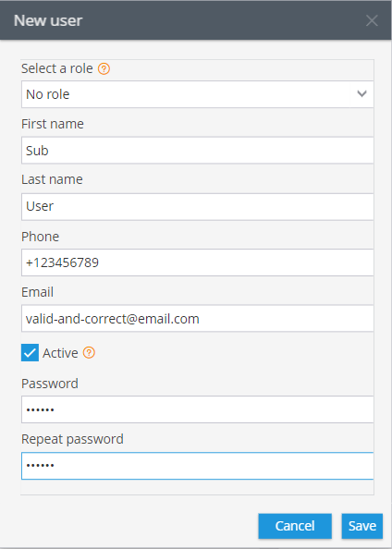This screenshot has height=549, width=392.
Task: Click the New user title bar
Action: pos(196,20)
